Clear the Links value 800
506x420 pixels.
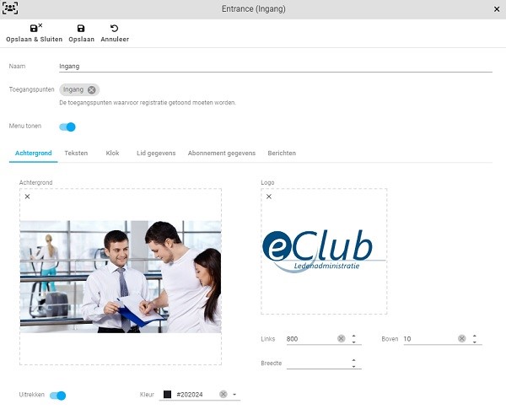[x=341, y=338]
